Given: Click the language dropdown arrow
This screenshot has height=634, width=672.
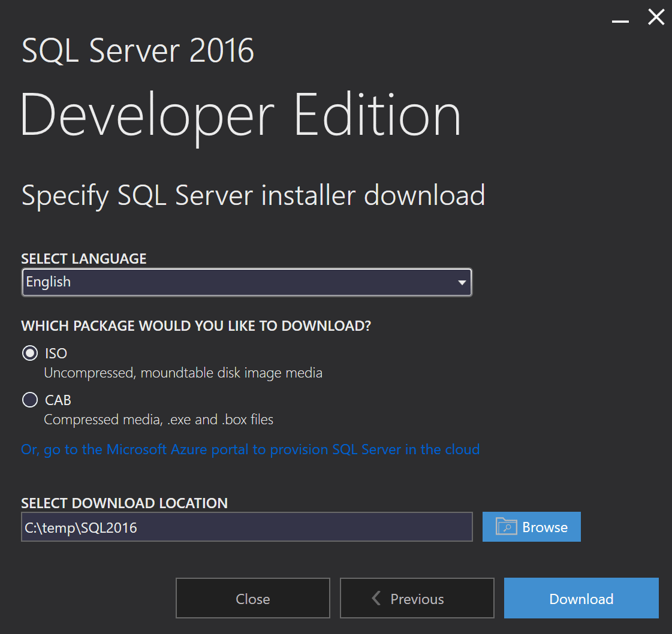Looking at the screenshot, I should (x=462, y=283).
